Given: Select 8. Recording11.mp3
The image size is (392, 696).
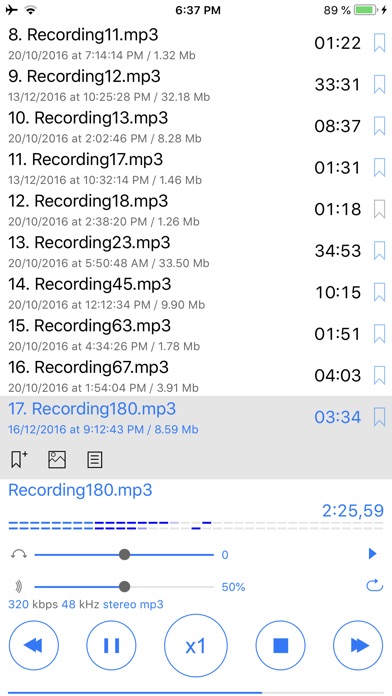Looking at the screenshot, I should click(196, 43).
